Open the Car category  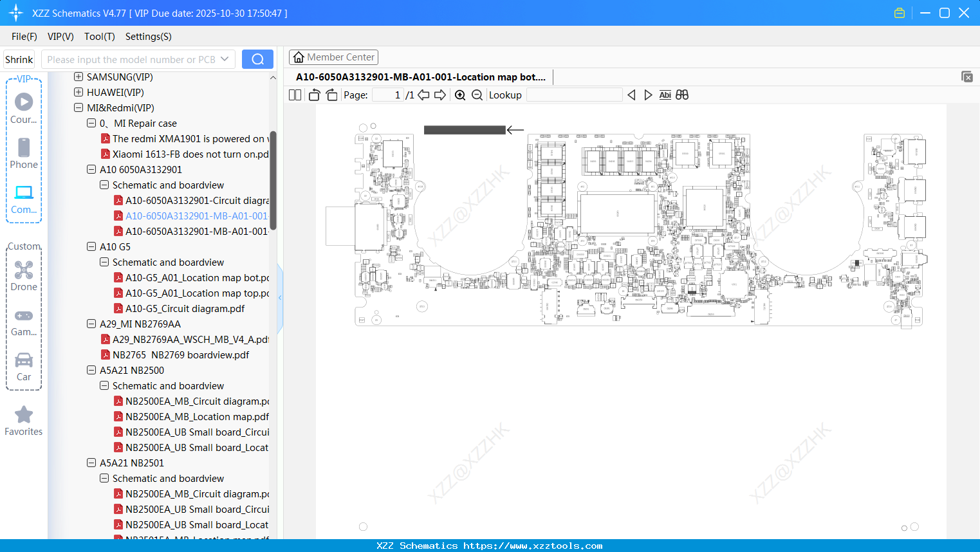(x=24, y=367)
